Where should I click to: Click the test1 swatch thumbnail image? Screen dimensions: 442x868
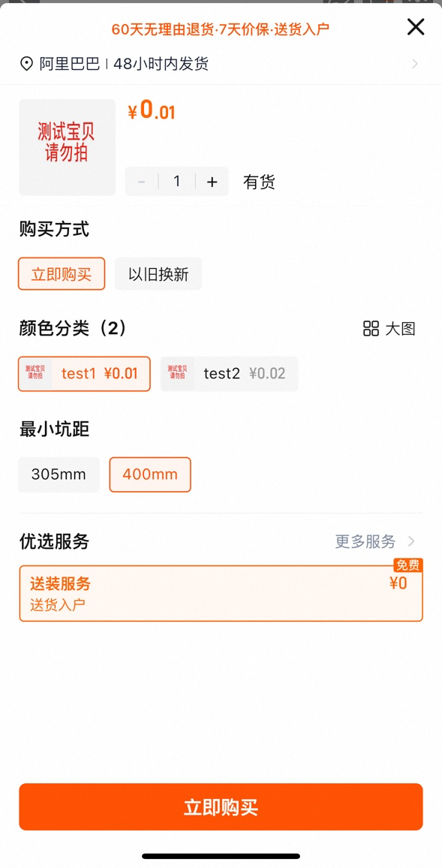(x=35, y=373)
